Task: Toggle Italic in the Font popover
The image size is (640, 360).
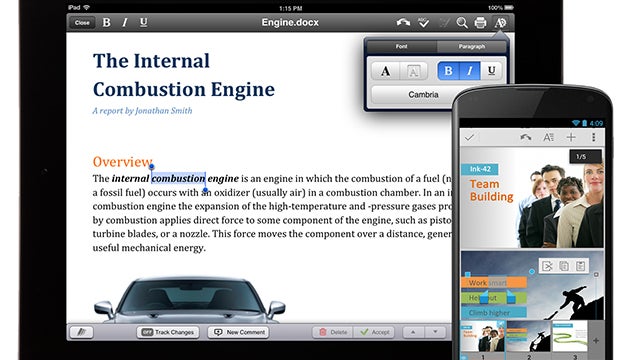Action: 470,71
